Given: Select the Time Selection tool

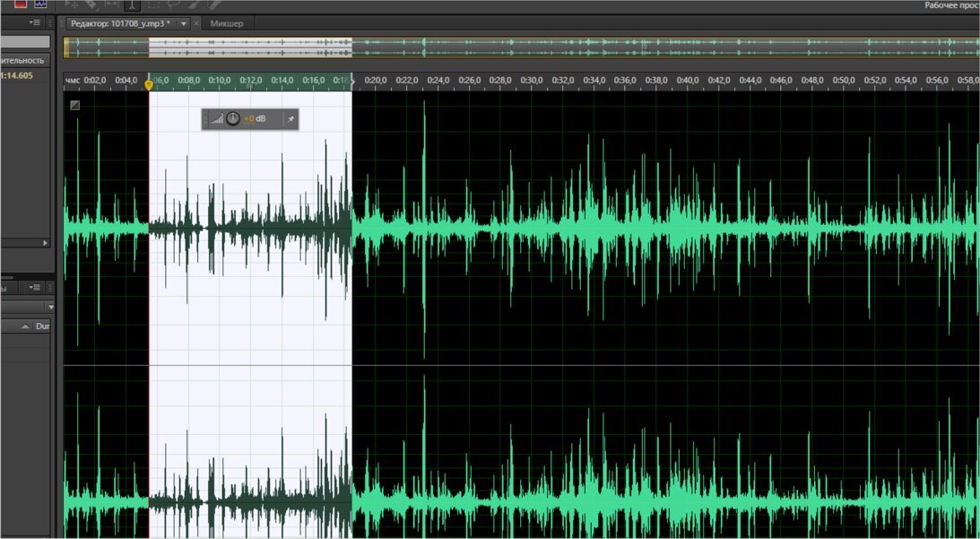Looking at the screenshot, I should [x=132, y=4].
